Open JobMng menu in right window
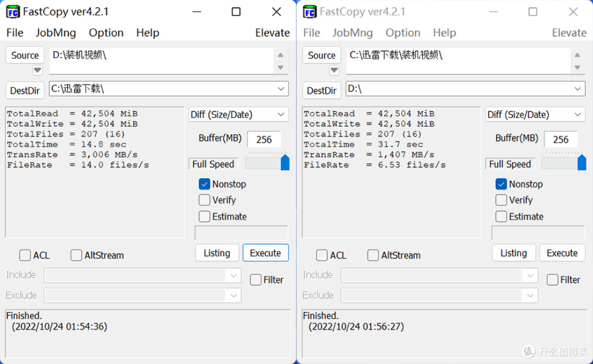This screenshot has width=593, height=364. [x=353, y=33]
